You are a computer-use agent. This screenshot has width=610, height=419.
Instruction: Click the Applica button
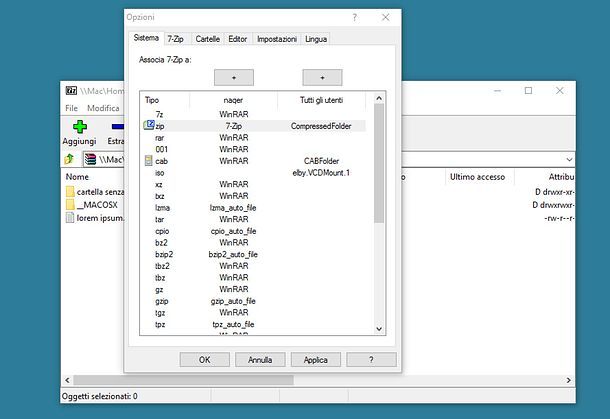click(316, 360)
